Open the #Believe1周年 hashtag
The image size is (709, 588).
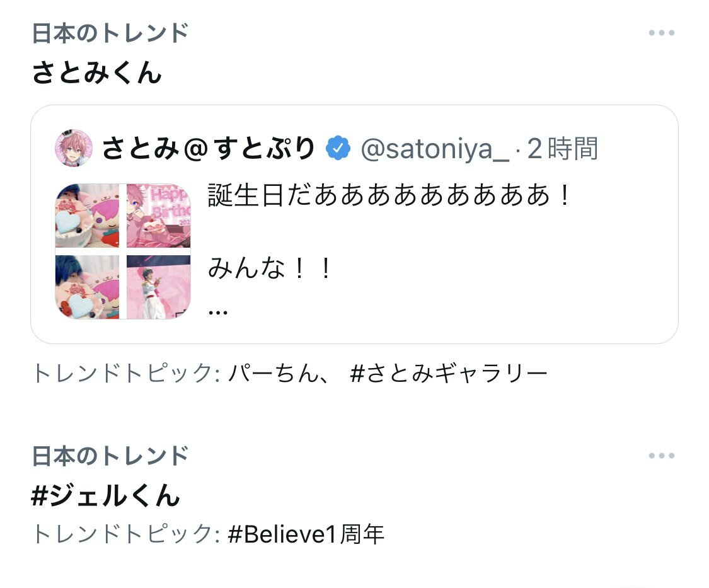point(306,534)
